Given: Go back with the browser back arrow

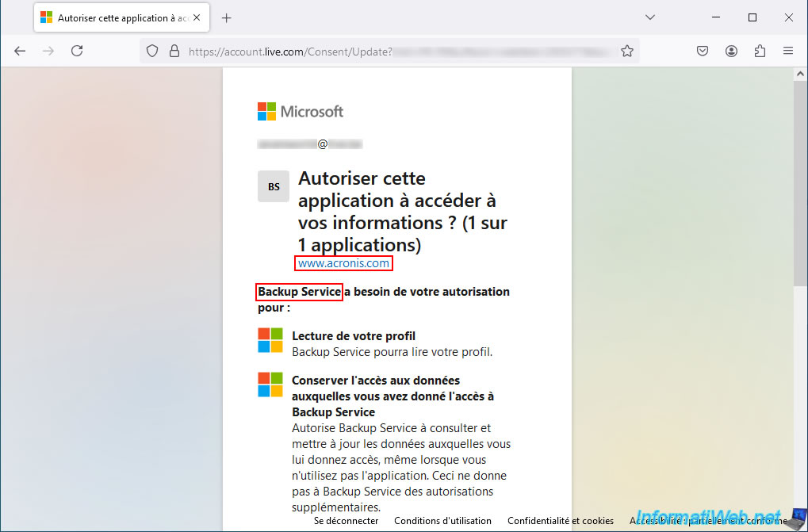Looking at the screenshot, I should pos(20,51).
